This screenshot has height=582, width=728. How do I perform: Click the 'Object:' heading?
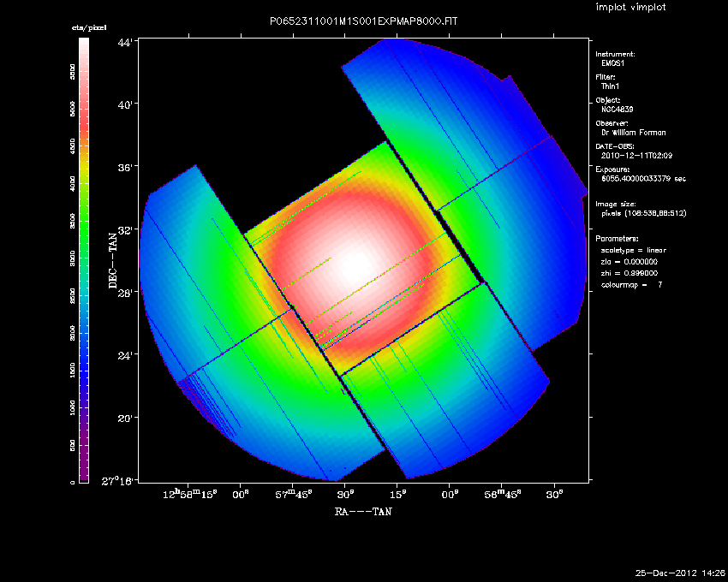point(608,100)
